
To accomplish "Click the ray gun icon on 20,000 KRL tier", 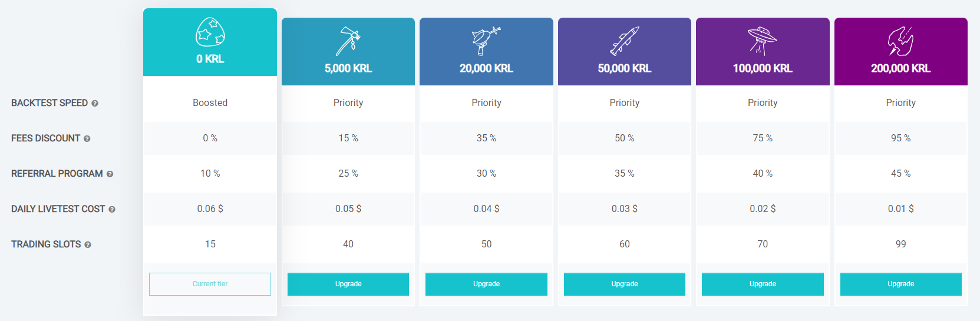I will tap(486, 41).
